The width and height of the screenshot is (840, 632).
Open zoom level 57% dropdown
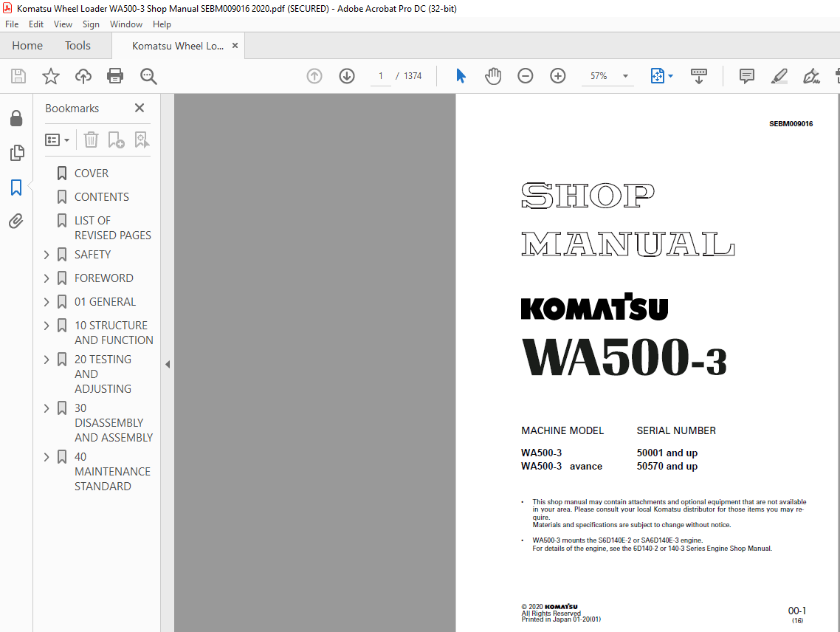pos(625,76)
